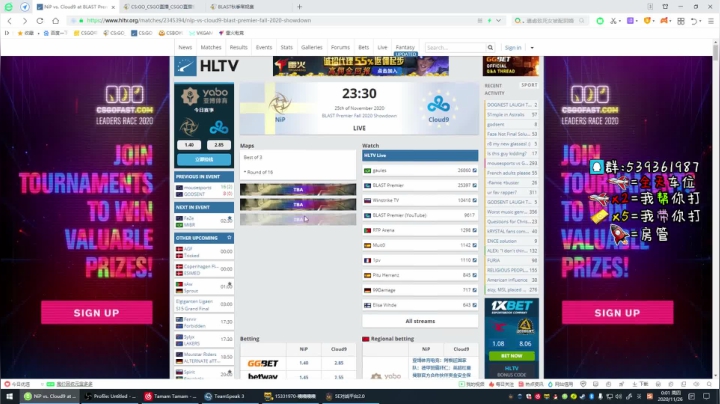Open the Fantasy menu item

(405, 47)
